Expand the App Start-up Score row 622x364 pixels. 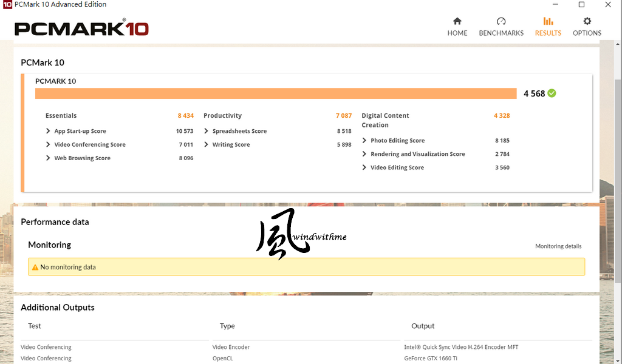48,130
